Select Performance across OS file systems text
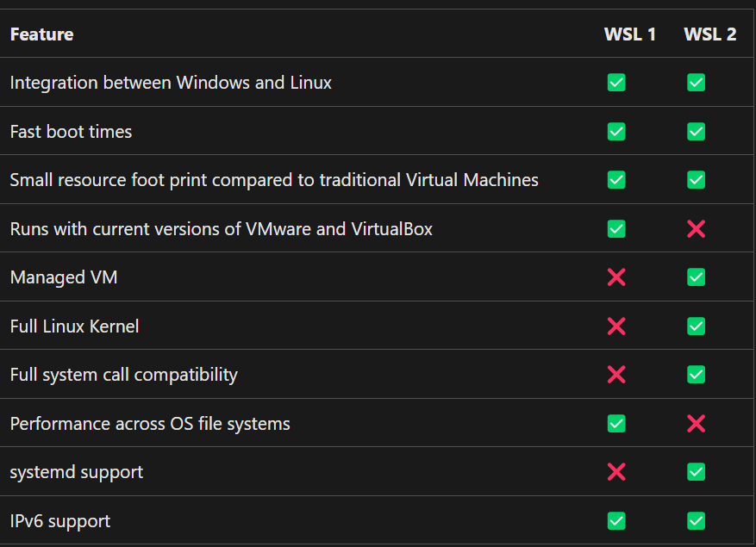The height and width of the screenshot is (547, 756). [x=150, y=424]
